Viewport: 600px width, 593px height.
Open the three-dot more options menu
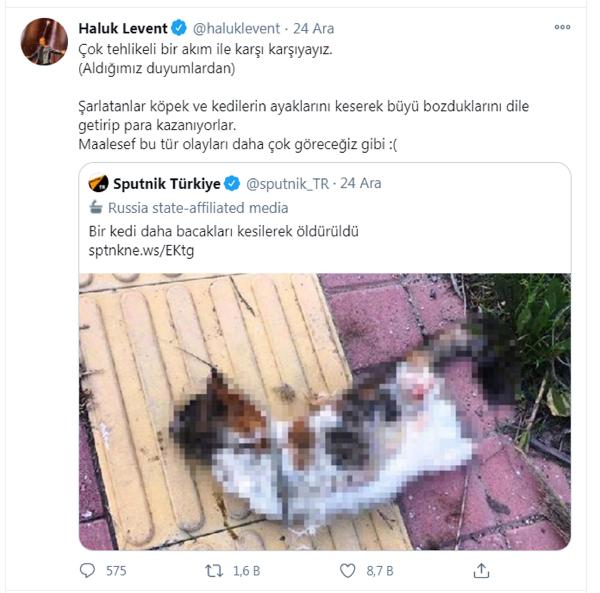[x=562, y=27]
